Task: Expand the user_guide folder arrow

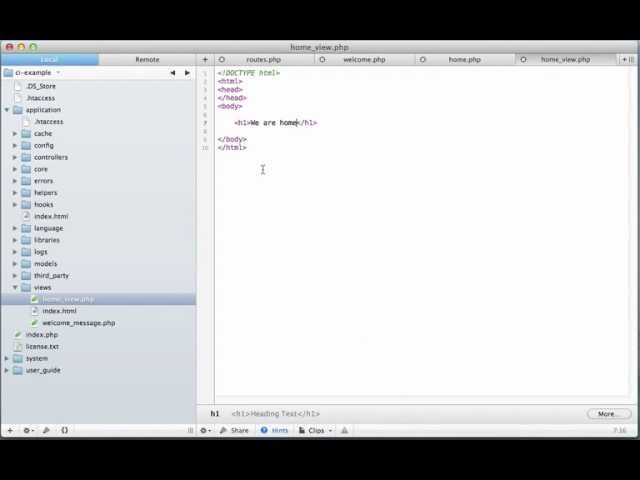Action: (x=7, y=370)
